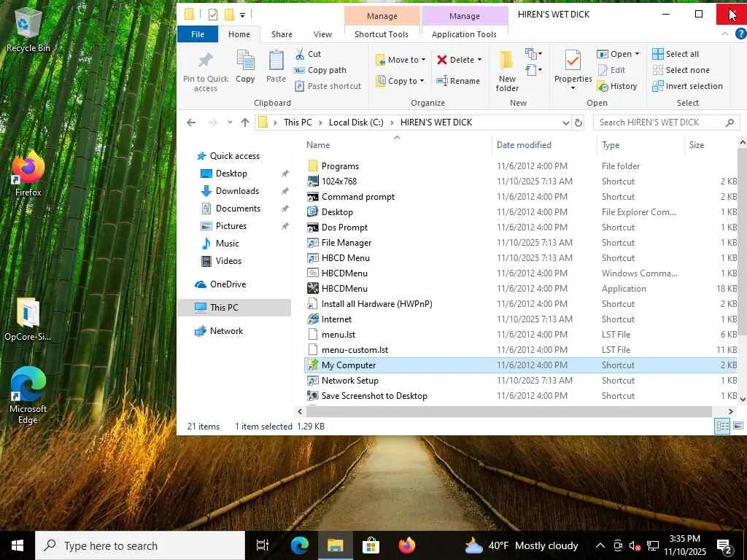Viewport: 747px width, 560px height.
Task: Open the Windows Start menu
Action: (x=18, y=545)
